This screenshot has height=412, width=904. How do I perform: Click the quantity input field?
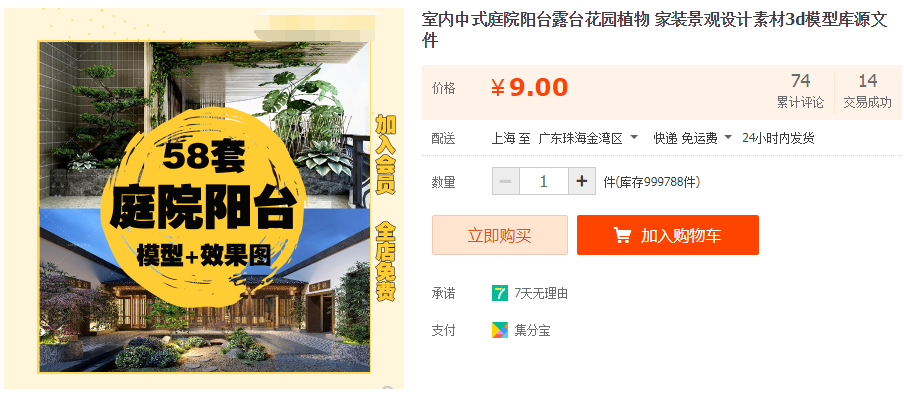[x=544, y=182]
